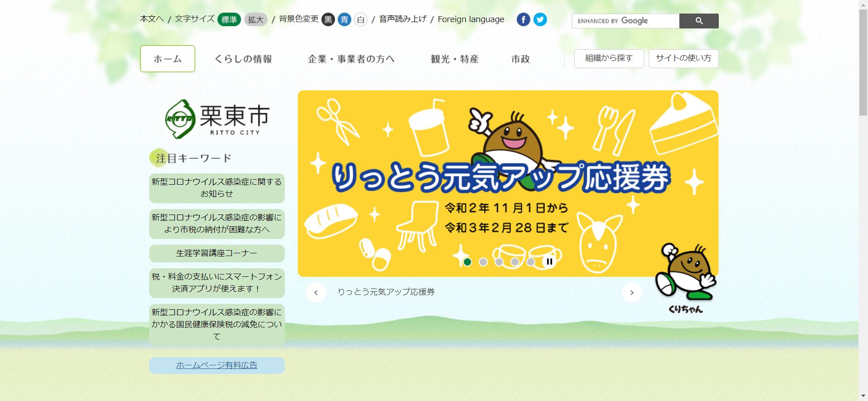Show the next slide arrow

coord(632,293)
